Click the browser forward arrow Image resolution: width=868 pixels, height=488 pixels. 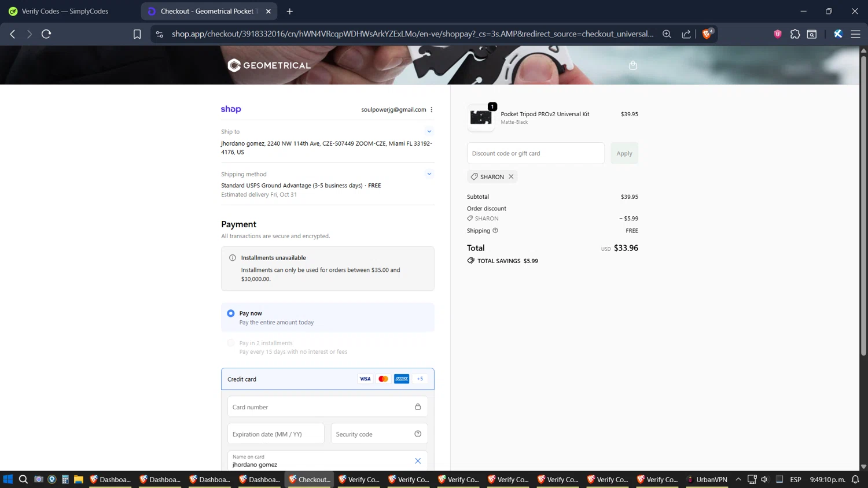click(x=29, y=34)
